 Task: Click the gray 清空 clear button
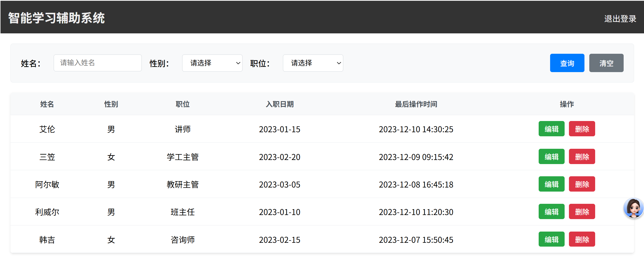click(x=606, y=63)
